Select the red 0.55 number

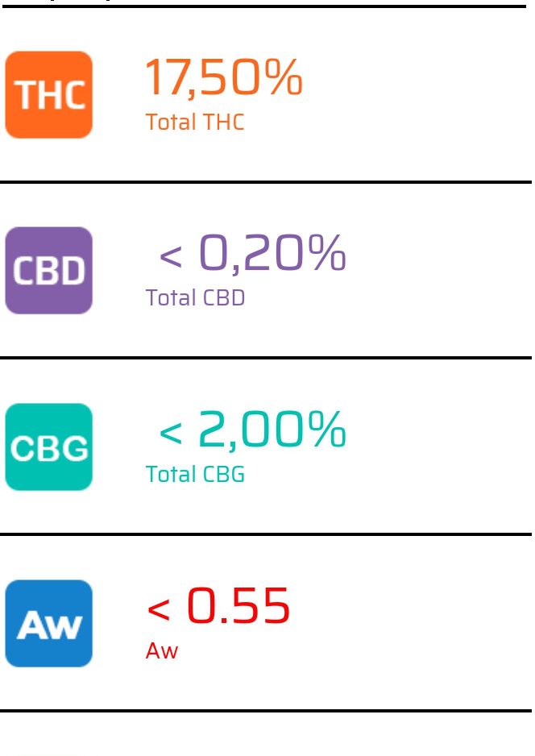click(x=238, y=605)
